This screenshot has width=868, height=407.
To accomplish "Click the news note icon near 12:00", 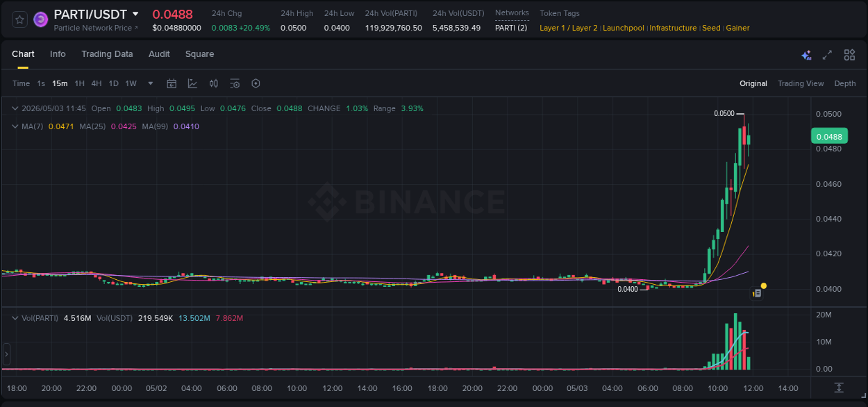I will pyautogui.click(x=758, y=294).
